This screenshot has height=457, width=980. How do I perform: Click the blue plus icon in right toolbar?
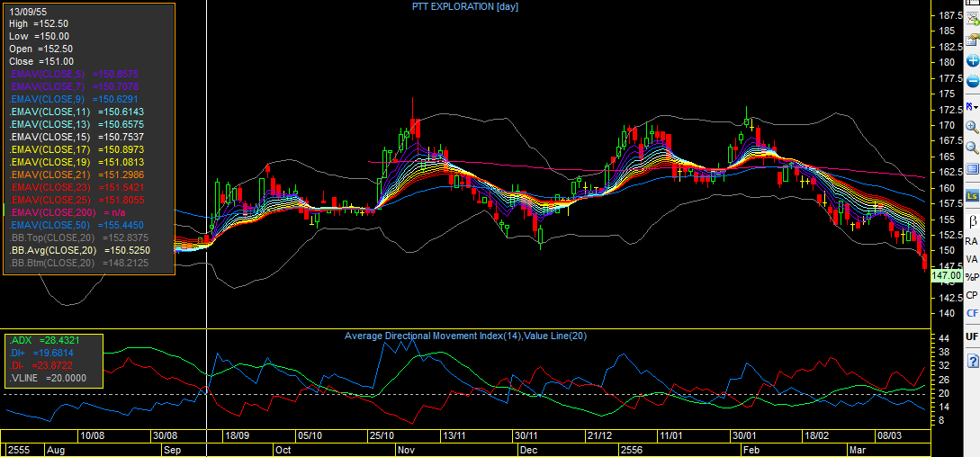[x=973, y=60]
